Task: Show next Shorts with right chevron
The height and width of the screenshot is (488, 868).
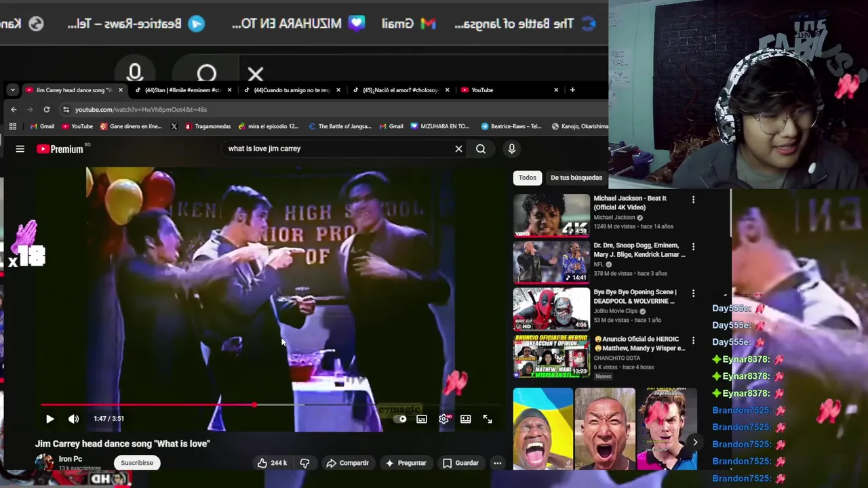Action: (x=694, y=442)
